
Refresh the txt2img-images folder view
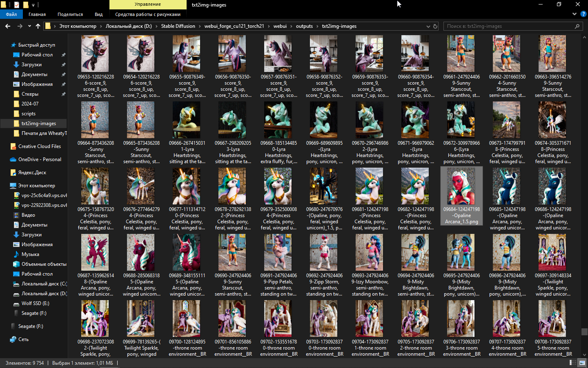click(x=435, y=26)
